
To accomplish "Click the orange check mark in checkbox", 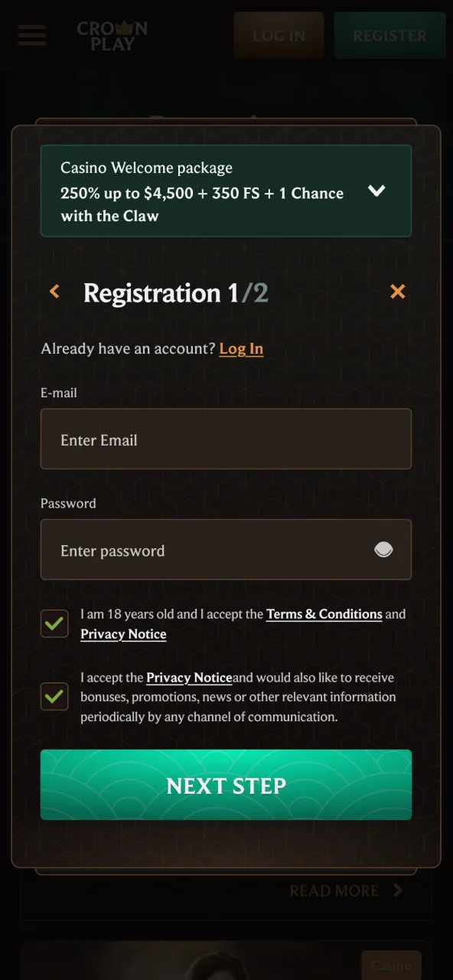I will point(54,623).
